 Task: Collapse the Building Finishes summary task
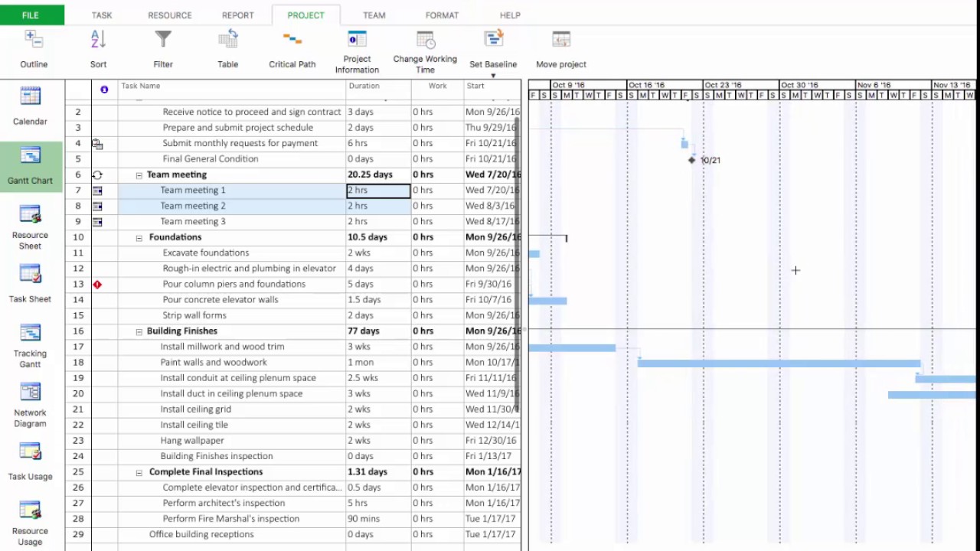(x=139, y=331)
